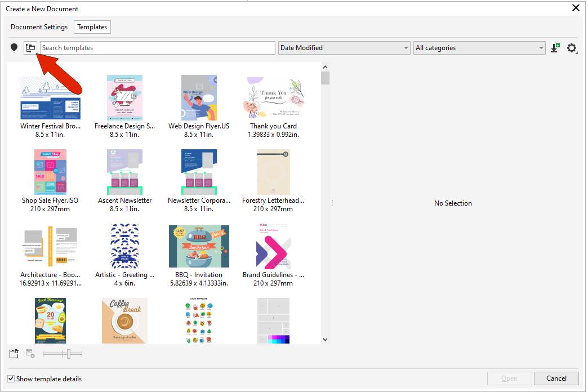Click the Cancel button
The height and width of the screenshot is (392, 588).
click(x=556, y=378)
